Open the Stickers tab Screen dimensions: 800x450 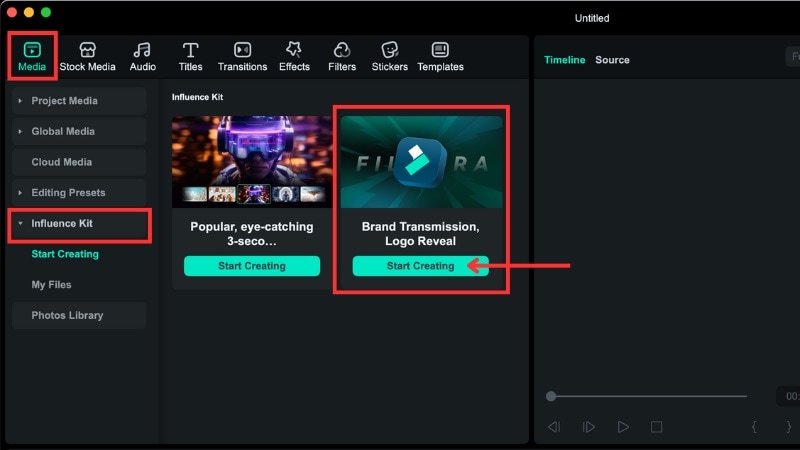pyautogui.click(x=389, y=56)
